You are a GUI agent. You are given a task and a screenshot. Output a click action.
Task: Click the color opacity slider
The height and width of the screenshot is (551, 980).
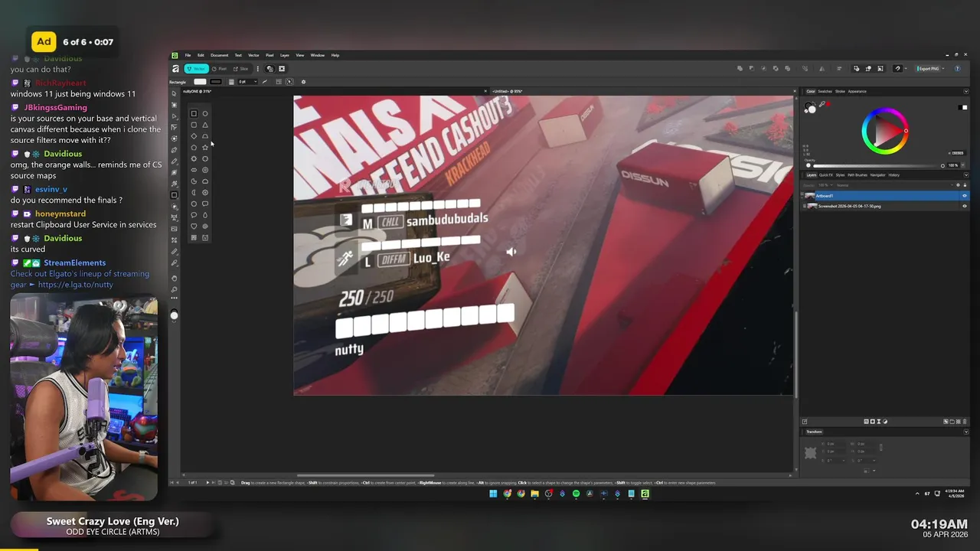click(x=876, y=166)
